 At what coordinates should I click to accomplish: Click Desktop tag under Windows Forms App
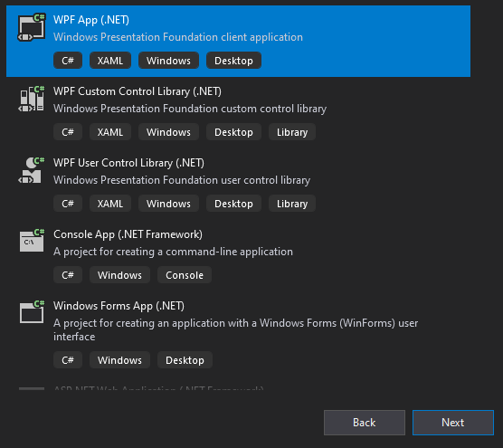pos(185,360)
